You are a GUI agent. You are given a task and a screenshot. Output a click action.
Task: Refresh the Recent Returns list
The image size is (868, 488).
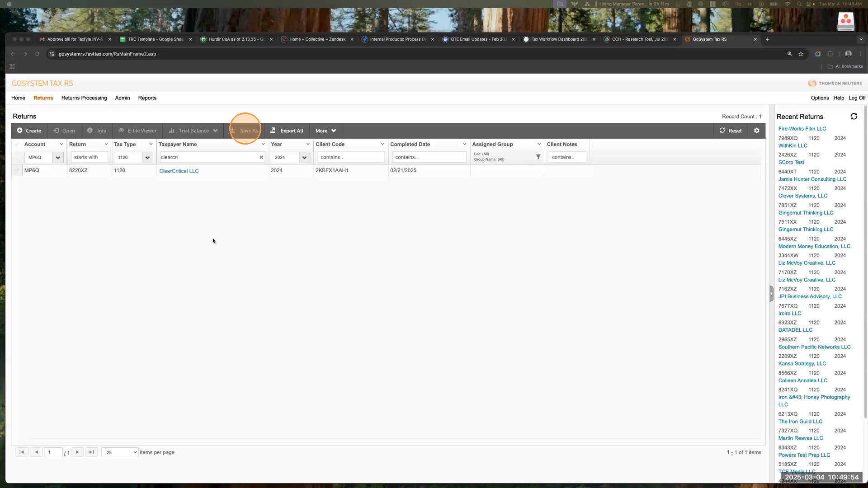854,117
